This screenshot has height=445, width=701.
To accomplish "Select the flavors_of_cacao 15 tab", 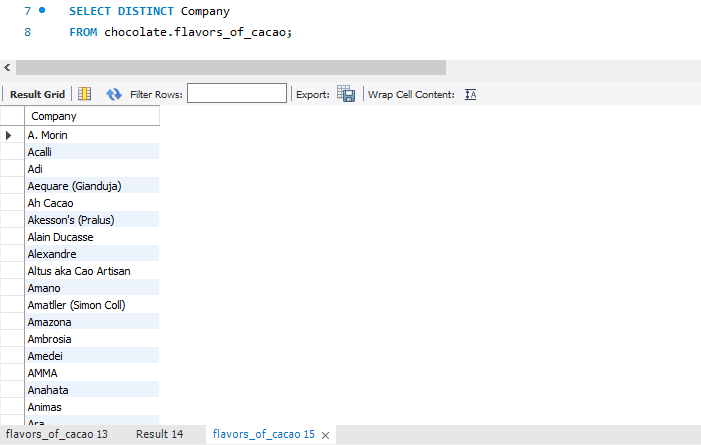I will (x=263, y=435).
